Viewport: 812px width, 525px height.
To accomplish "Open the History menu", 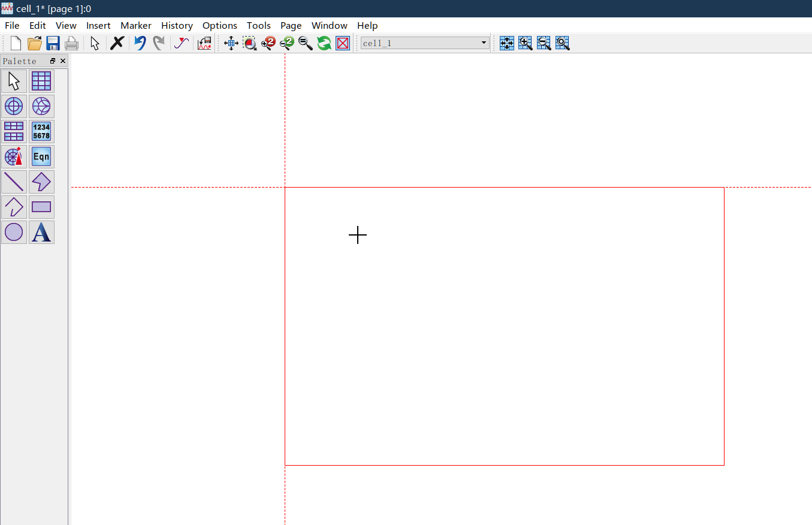I will coord(177,25).
